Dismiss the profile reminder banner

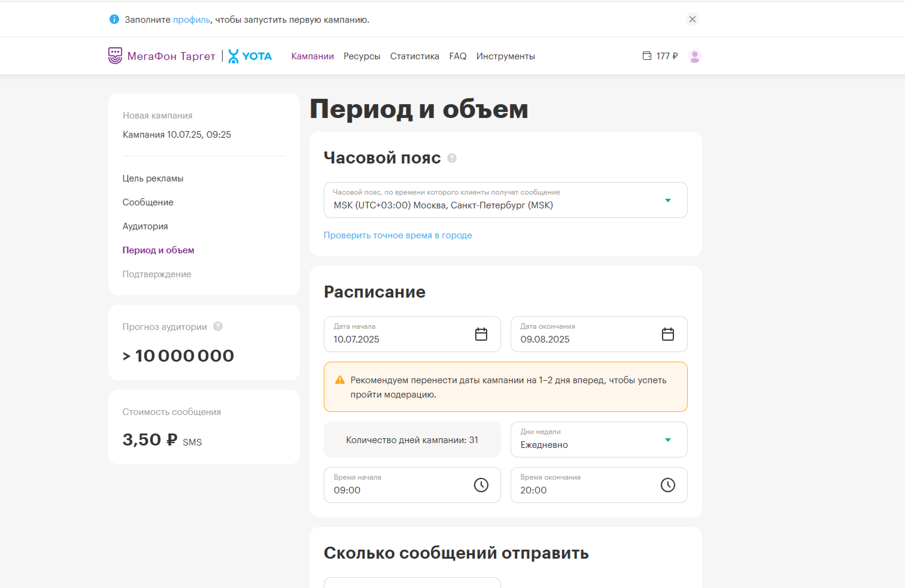693,19
